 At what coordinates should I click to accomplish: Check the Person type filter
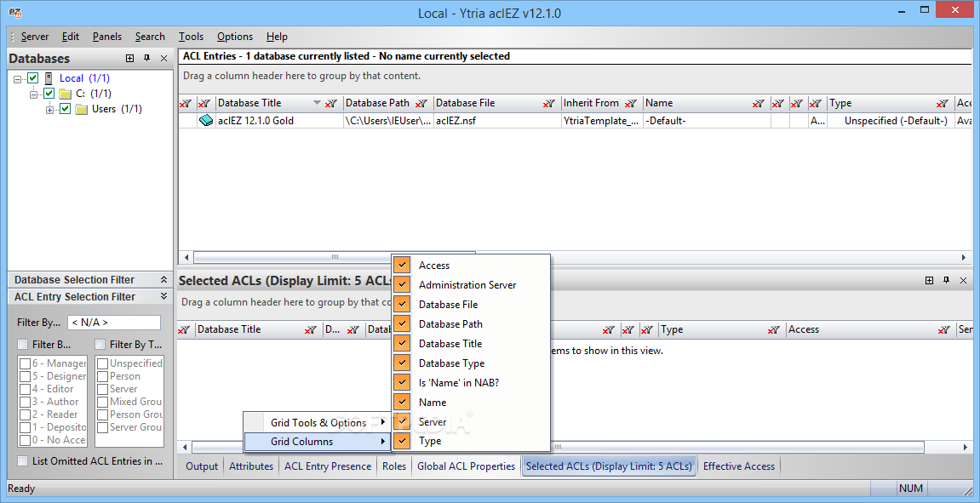tap(102, 377)
